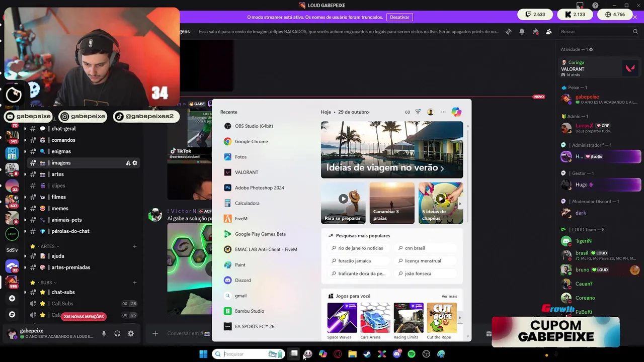Play the Para se preparar video card
Image resolution: width=644 pixels, height=362 pixels.
tap(343, 203)
